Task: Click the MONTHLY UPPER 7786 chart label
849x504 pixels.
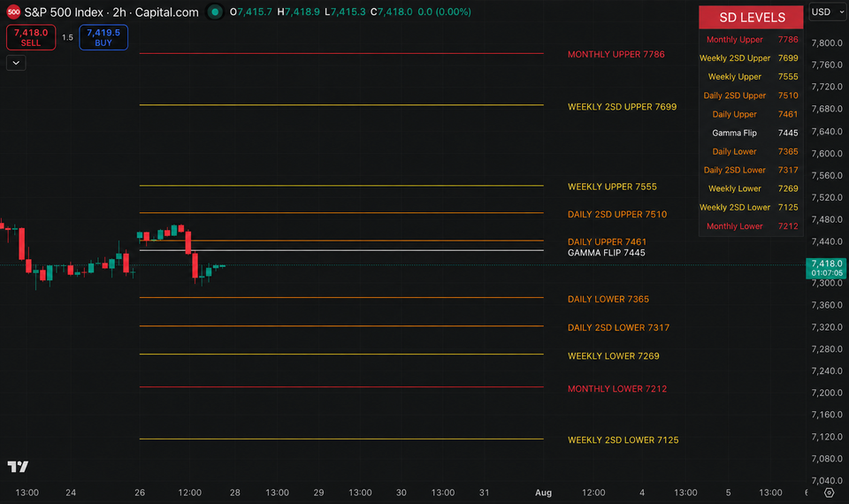Action: tap(616, 54)
